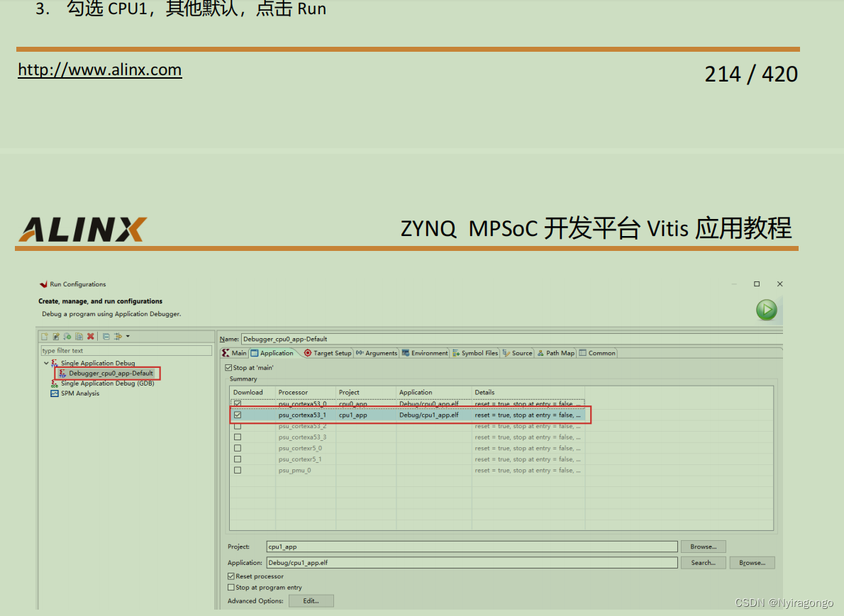Open the http://www.alinx.com link

tap(99, 70)
